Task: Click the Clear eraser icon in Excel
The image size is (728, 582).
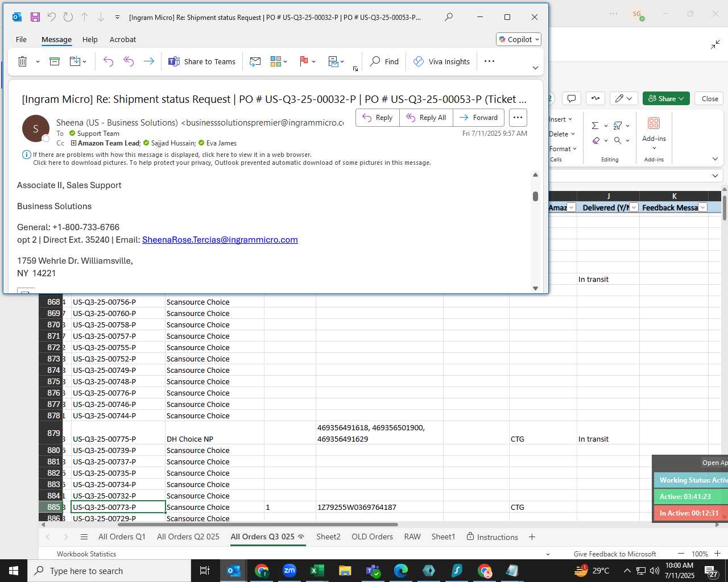Action: click(595, 140)
